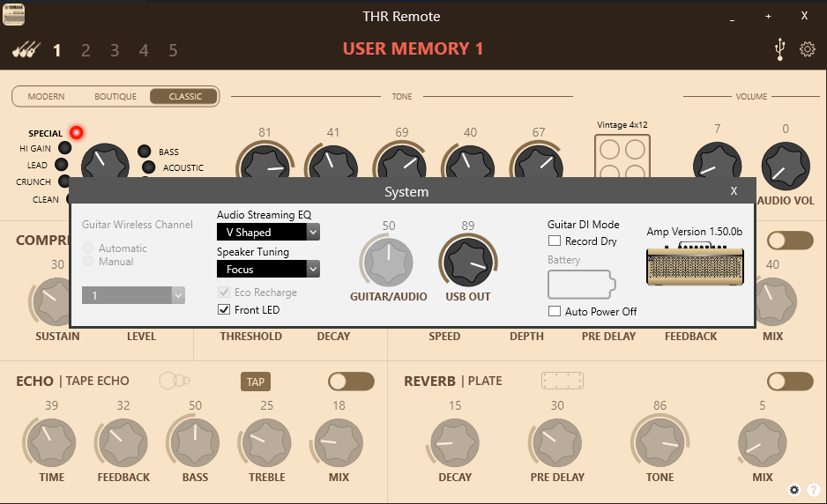
Task: Click the echo FEEDBACK knob
Action: tap(123, 442)
